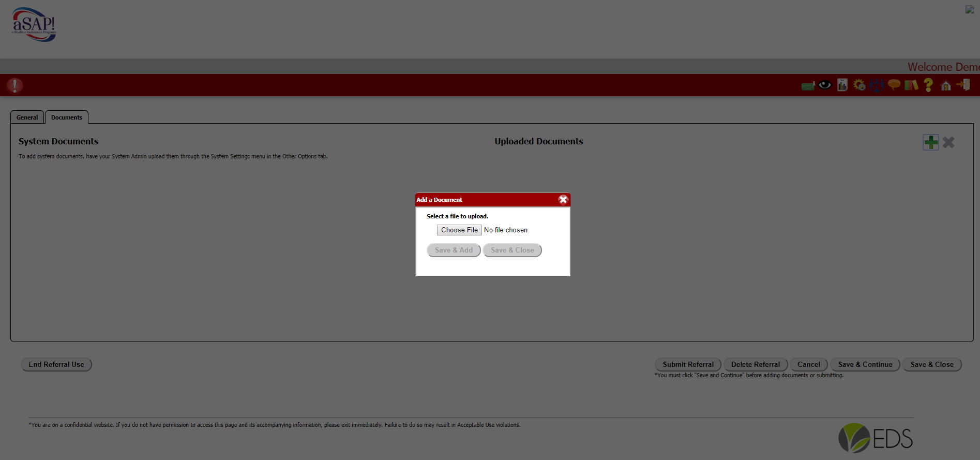This screenshot has height=460, width=980.
Task: Click the logout door icon
Action: click(963, 85)
